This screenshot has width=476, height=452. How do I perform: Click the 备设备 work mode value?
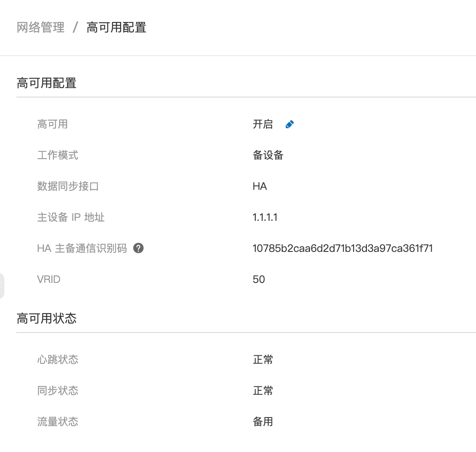coord(268,155)
